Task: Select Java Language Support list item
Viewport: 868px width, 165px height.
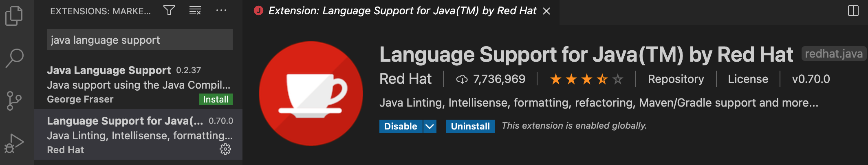Action: [x=139, y=85]
